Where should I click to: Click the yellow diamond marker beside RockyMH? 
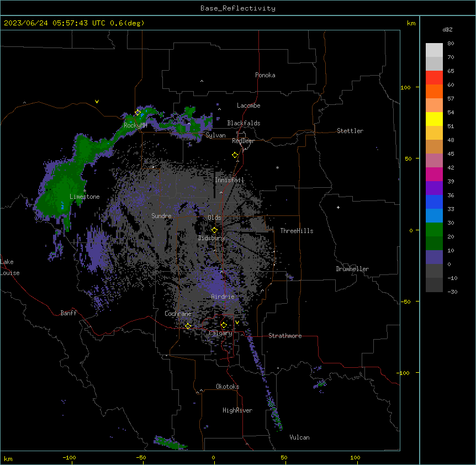pos(137,113)
